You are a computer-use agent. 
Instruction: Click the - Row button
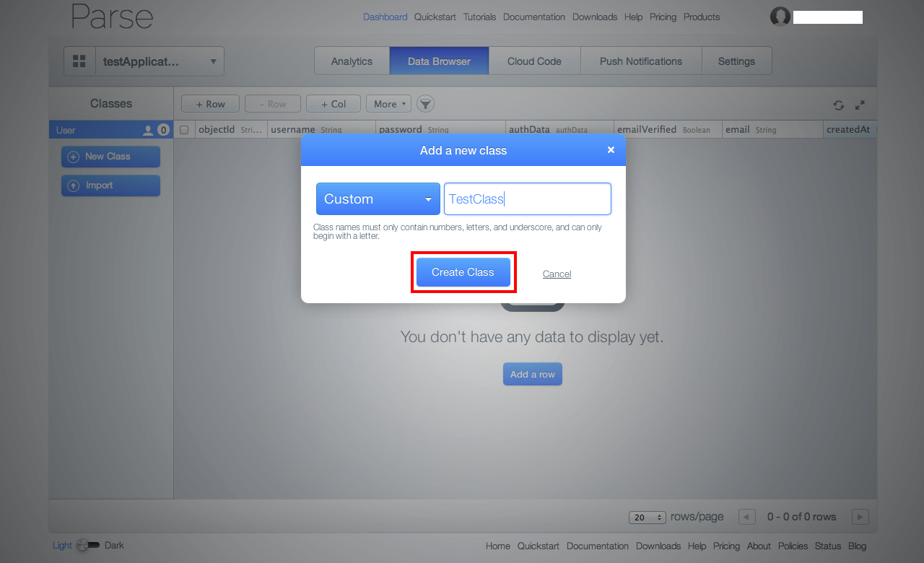(x=272, y=104)
